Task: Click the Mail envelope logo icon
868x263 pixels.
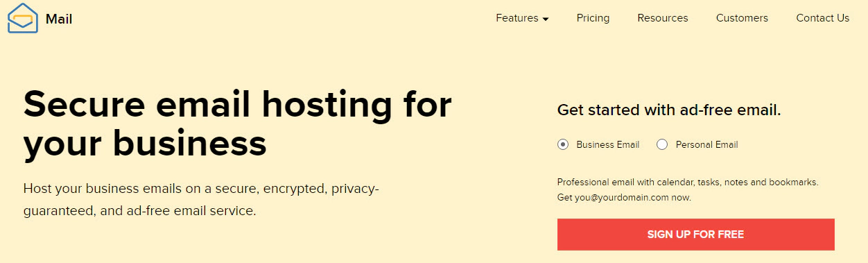Action: click(x=23, y=18)
